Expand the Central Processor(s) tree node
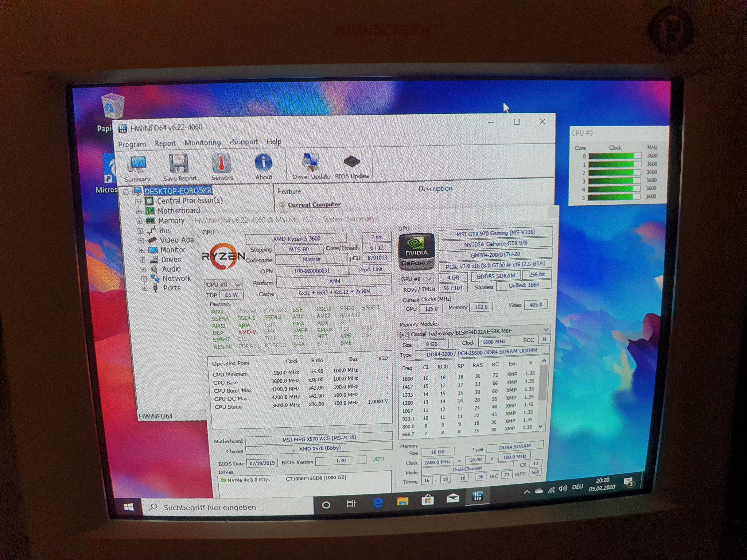 click(x=138, y=201)
